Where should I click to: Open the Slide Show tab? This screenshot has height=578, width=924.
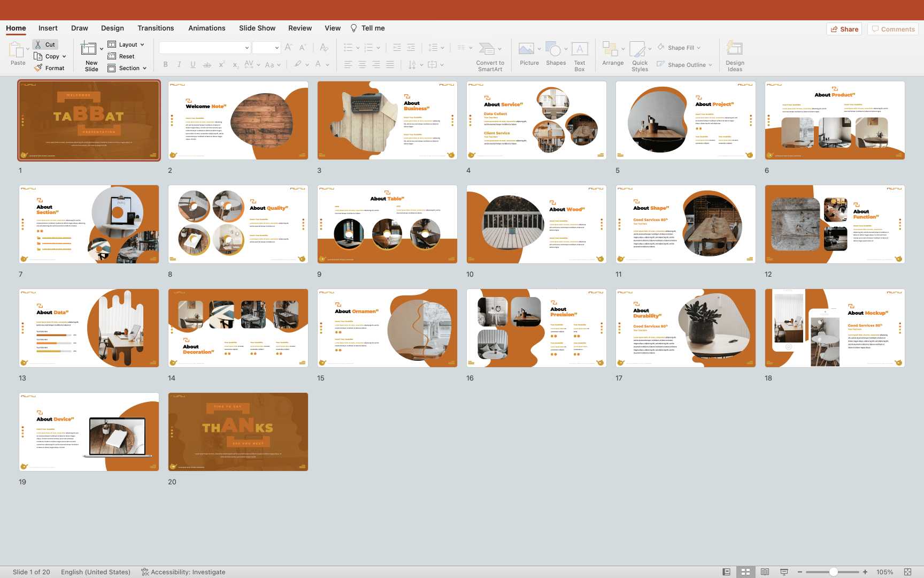[x=257, y=28]
